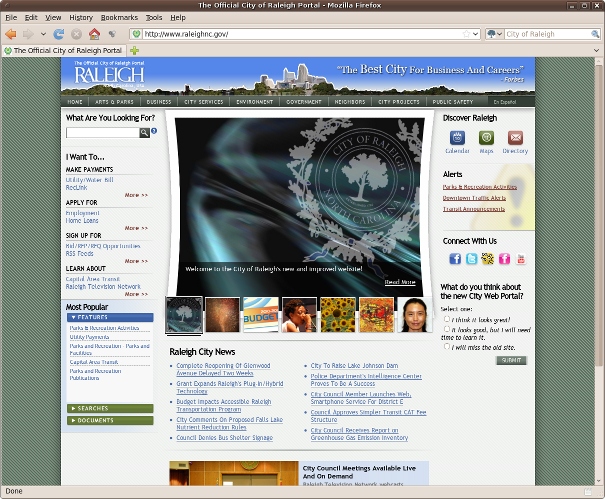Open the Tools menu
The width and height of the screenshot is (605, 499).
[x=154, y=18]
